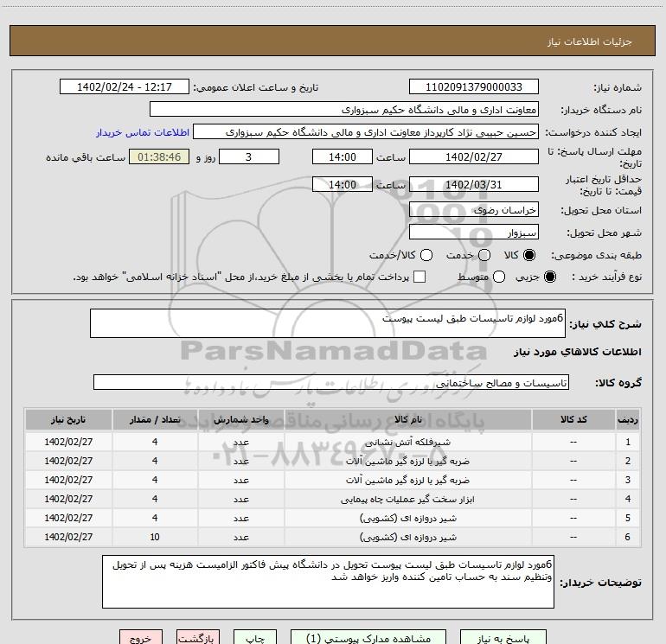Click the response deadline date 1402/02/27 field
Image resolution: width=666 pixels, height=644 pixels.
(474, 156)
